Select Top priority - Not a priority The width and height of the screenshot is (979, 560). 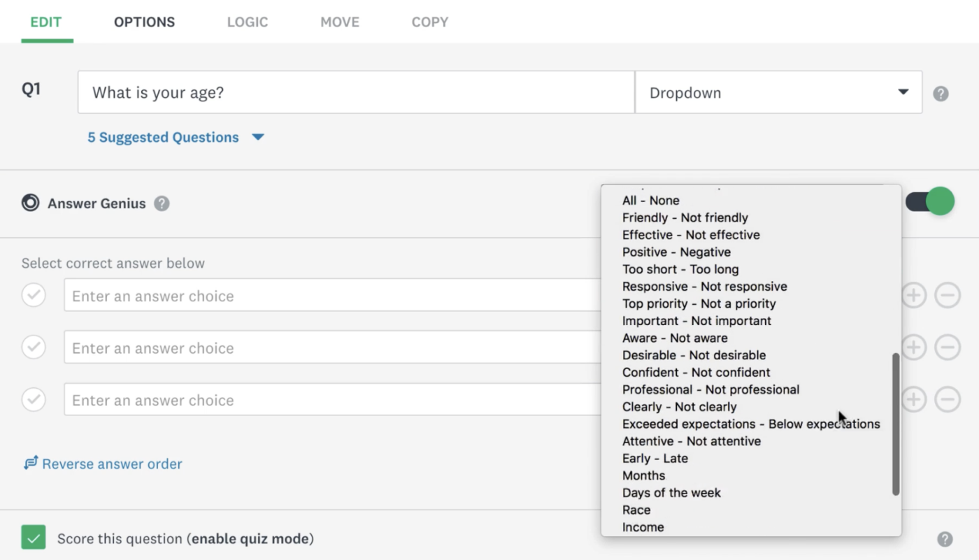tap(699, 303)
